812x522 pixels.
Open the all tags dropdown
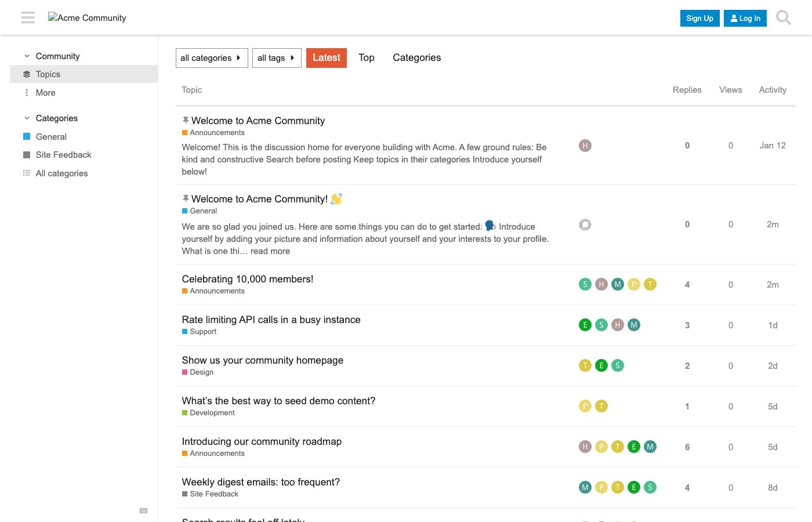coord(277,58)
